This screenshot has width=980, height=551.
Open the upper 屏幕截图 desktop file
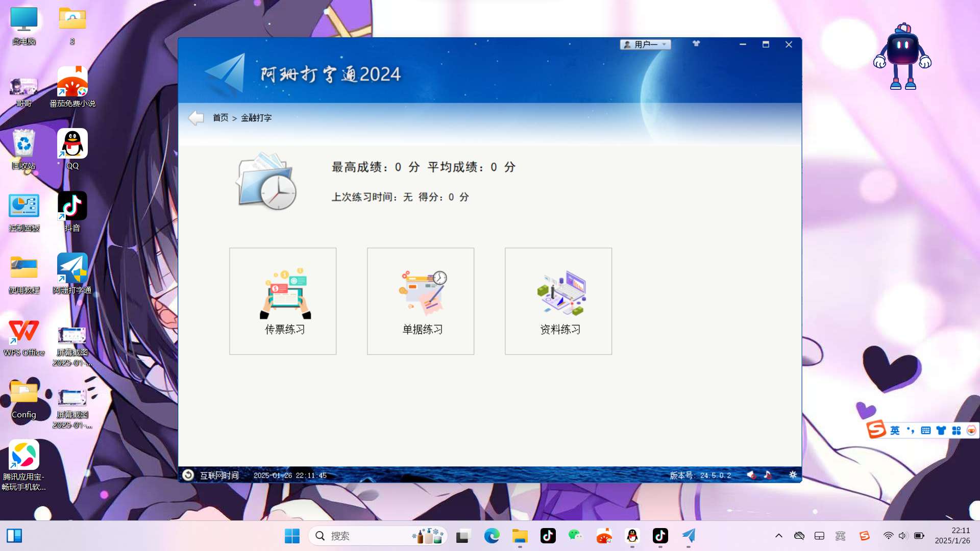[x=72, y=346]
